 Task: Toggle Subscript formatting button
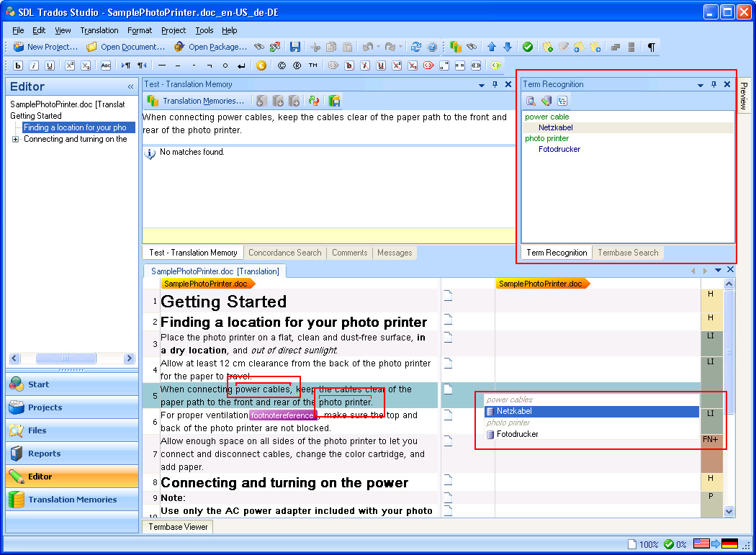[86, 66]
